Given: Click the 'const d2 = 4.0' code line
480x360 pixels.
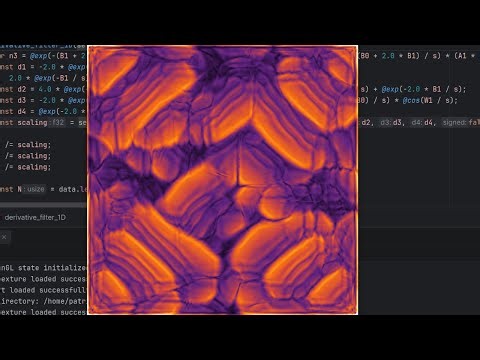Looking at the screenshot, I should point(43,89).
